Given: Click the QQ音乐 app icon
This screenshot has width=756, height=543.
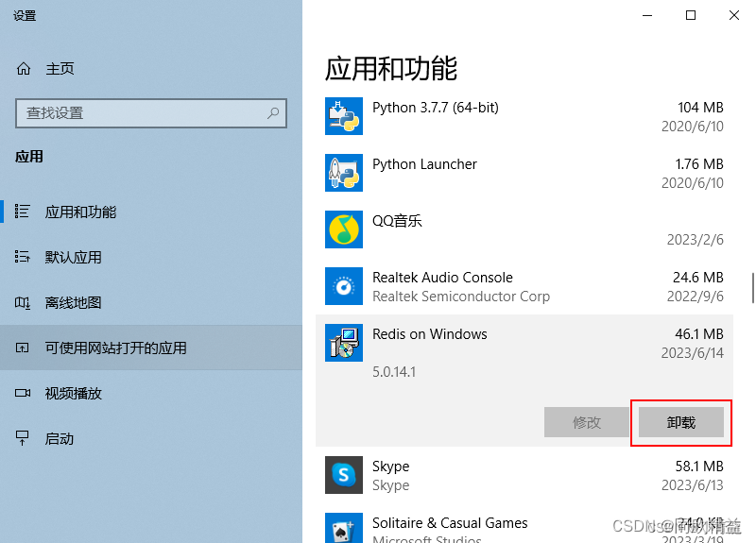Looking at the screenshot, I should pos(344,229).
